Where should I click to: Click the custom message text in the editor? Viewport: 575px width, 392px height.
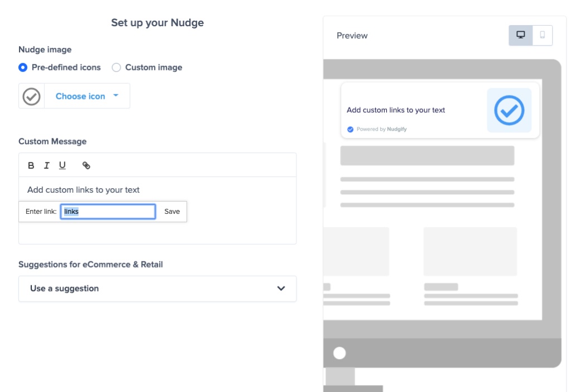[84, 190]
